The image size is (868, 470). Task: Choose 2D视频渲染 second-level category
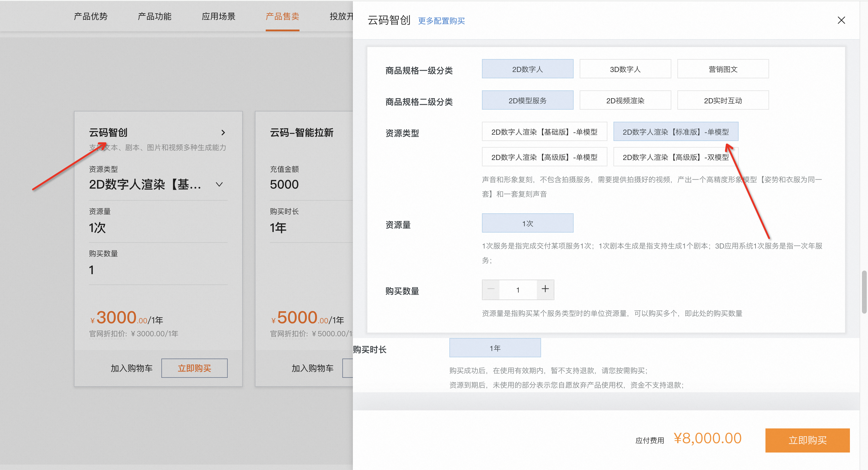pyautogui.click(x=625, y=100)
